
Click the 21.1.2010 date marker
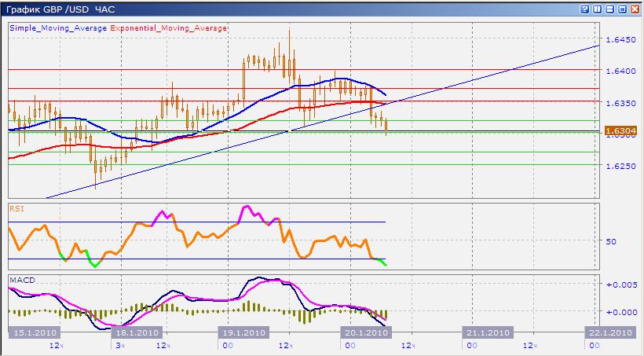(487, 332)
